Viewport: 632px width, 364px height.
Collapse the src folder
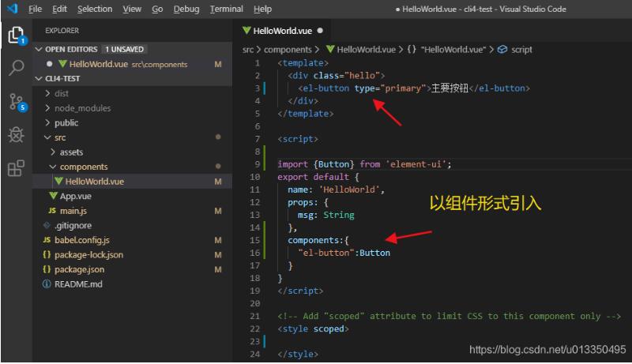(47, 137)
